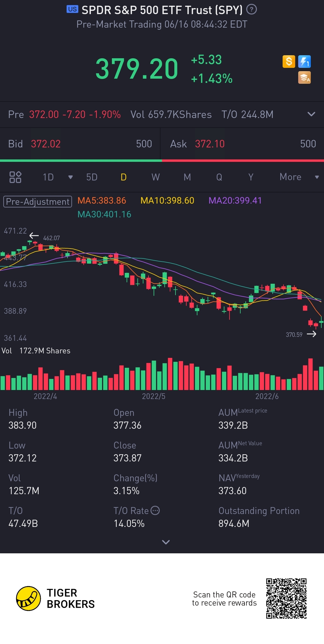The height and width of the screenshot is (644, 324).
Task: Open the help question-mark icon beside SPY
Action: point(251,10)
